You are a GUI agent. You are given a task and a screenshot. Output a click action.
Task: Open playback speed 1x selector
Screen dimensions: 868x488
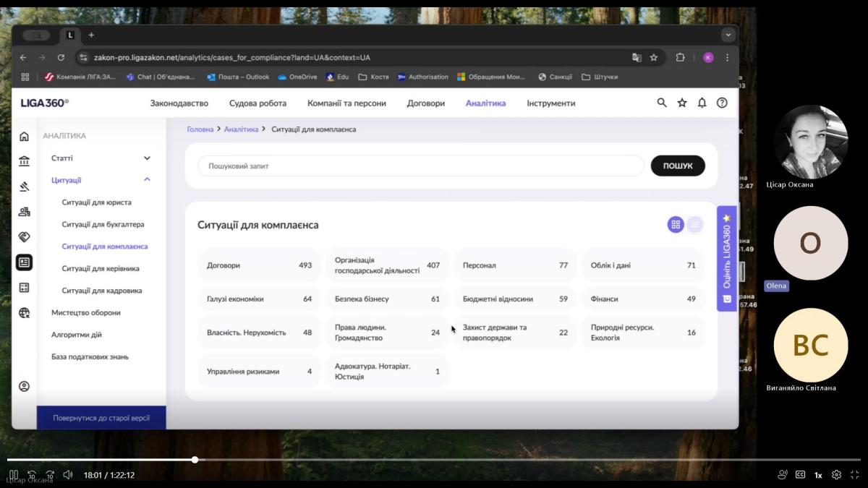pos(818,475)
